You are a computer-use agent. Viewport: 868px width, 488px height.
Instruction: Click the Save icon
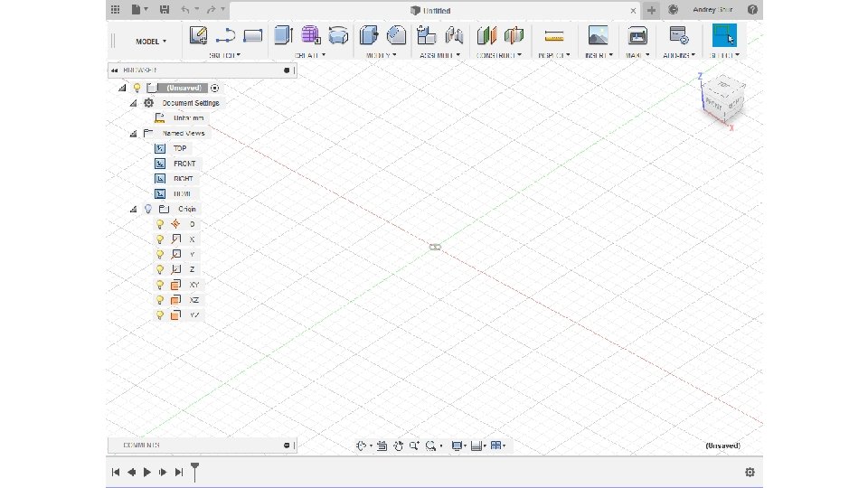165,9
